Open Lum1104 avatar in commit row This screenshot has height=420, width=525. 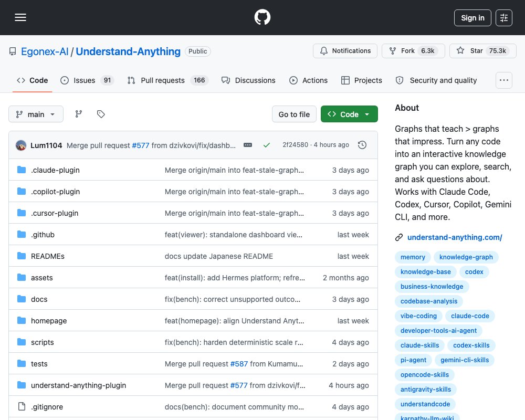(x=21, y=145)
